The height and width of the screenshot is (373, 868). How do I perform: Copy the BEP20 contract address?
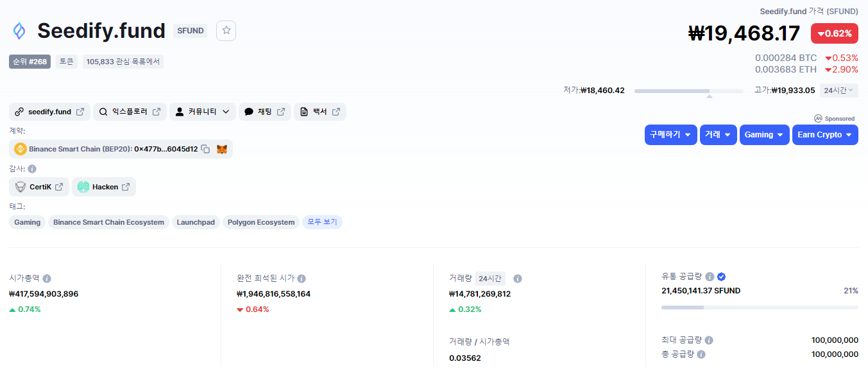[205, 149]
